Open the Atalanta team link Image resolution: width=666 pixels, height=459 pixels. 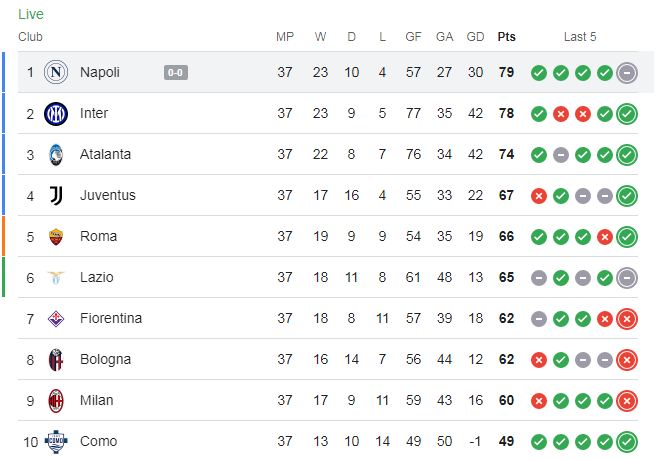(x=105, y=154)
